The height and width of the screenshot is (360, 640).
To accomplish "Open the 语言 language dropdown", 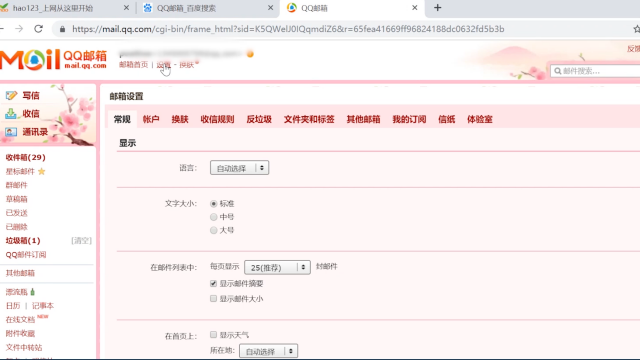I will click(239, 168).
